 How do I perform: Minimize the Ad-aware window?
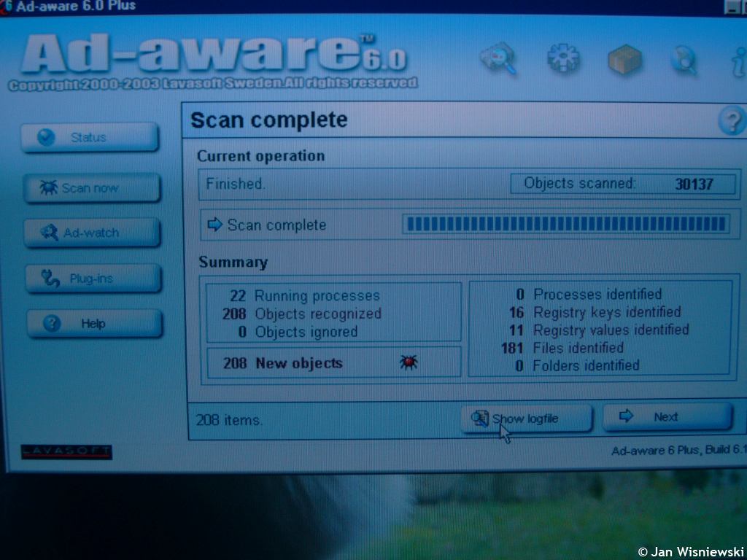[x=733, y=7]
